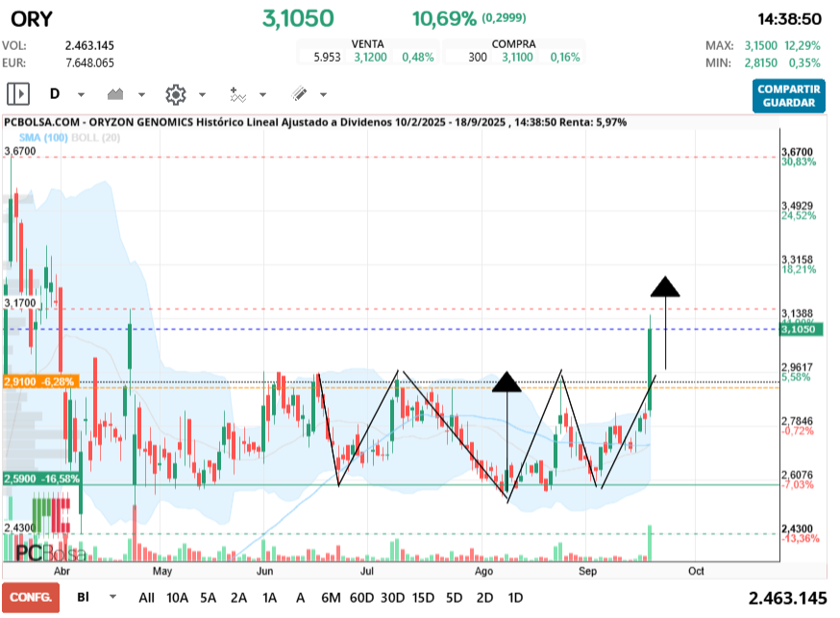Viewport: 840px width, 618px height.
Task: Expand the settings gear dropdown arrow
Action: [202, 95]
